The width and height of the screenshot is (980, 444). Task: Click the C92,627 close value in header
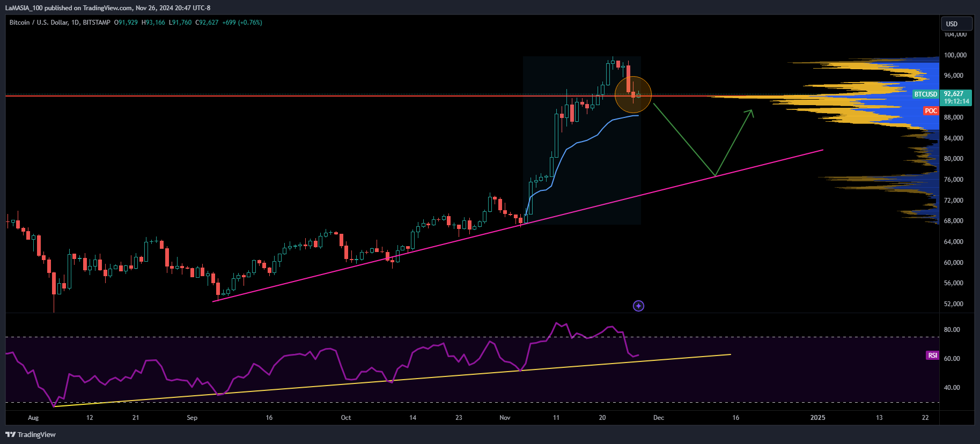tap(207, 23)
